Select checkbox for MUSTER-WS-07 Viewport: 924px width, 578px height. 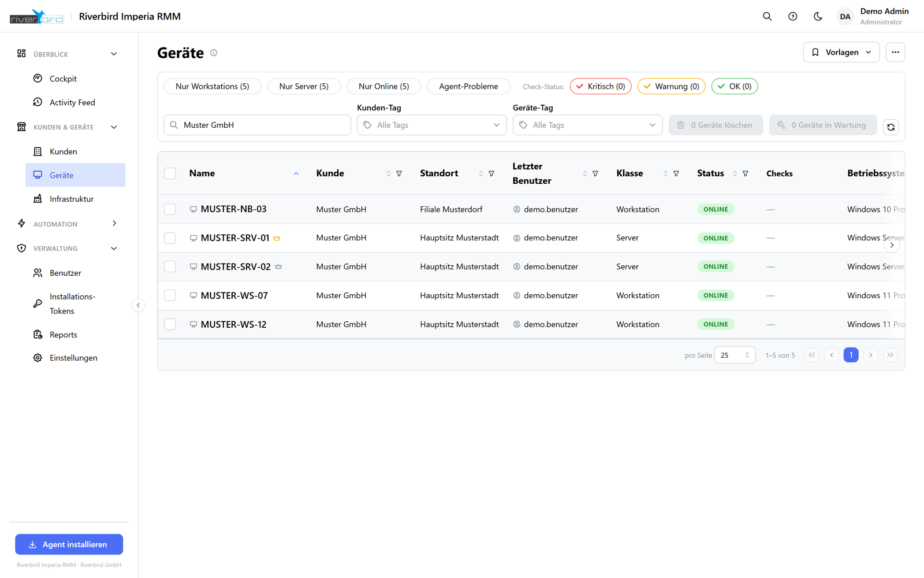click(170, 295)
